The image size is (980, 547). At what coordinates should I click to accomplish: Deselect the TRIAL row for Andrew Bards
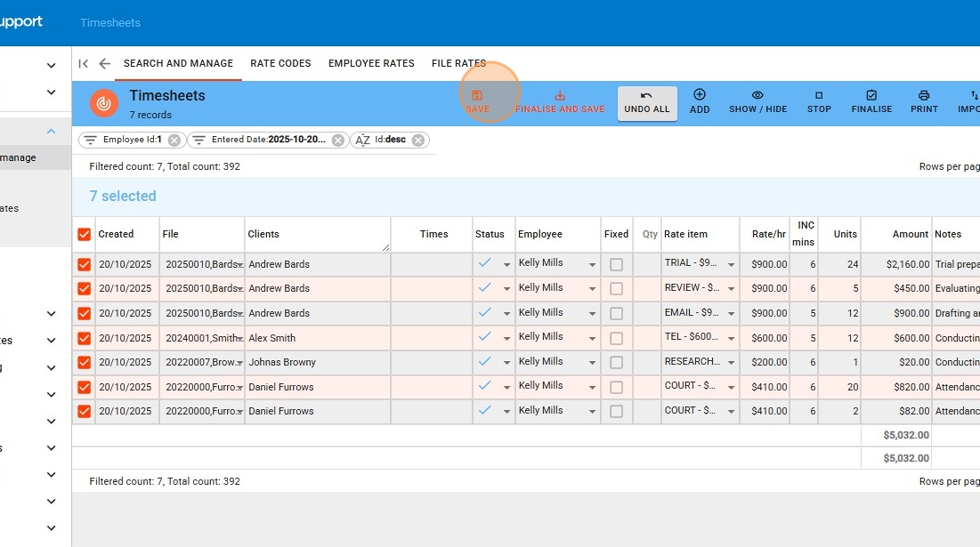tap(85, 265)
